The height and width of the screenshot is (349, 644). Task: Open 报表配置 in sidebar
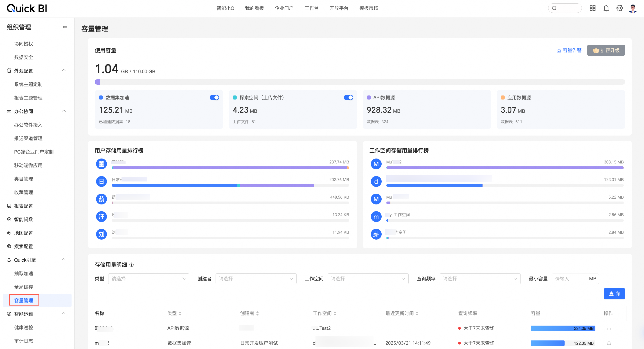pyautogui.click(x=23, y=206)
